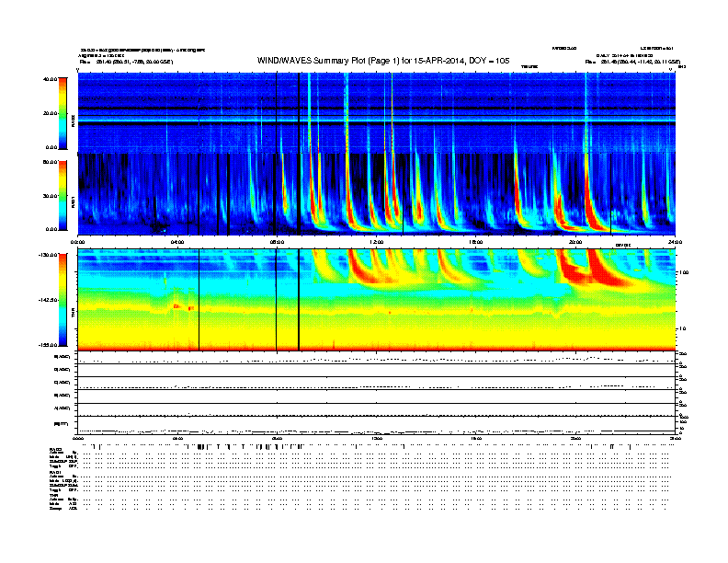Click the thick black data gap line in RAD2 panel
This screenshot has height=563, width=728.
pos(299,111)
